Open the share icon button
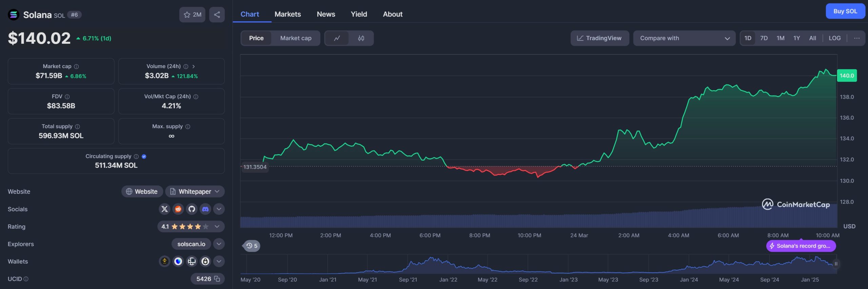The image size is (868, 289). pos(217,15)
